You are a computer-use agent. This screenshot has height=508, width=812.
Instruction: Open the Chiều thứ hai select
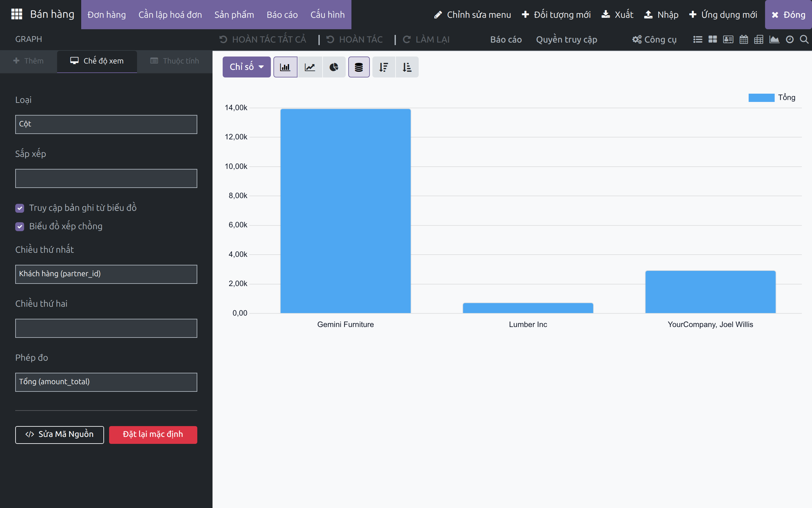[106, 328]
